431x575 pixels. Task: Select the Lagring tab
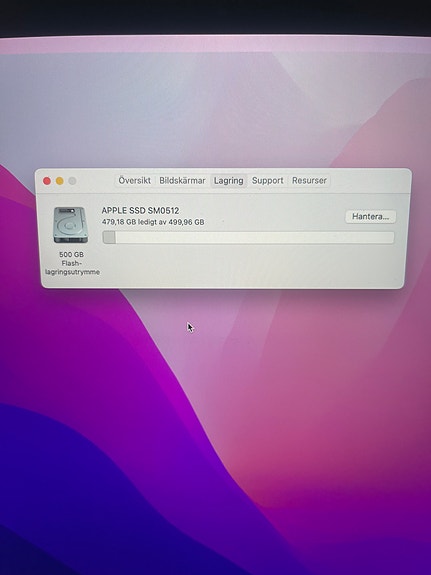[229, 180]
